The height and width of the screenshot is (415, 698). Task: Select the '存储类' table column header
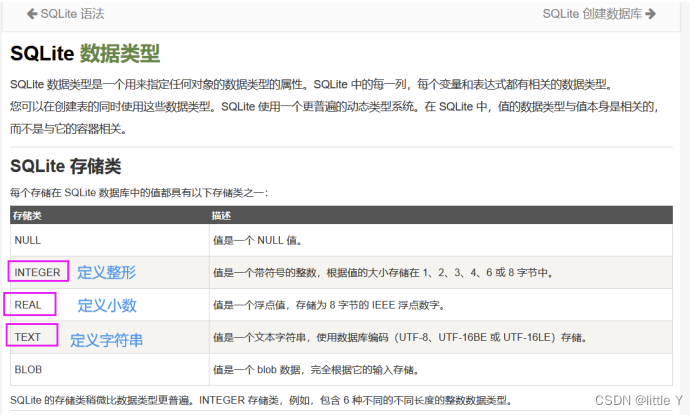27,216
